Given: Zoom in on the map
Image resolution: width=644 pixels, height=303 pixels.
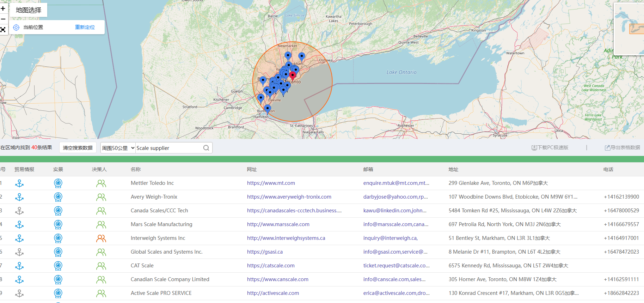Looking at the screenshot, I should pyautogui.click(x=3, y=8).
